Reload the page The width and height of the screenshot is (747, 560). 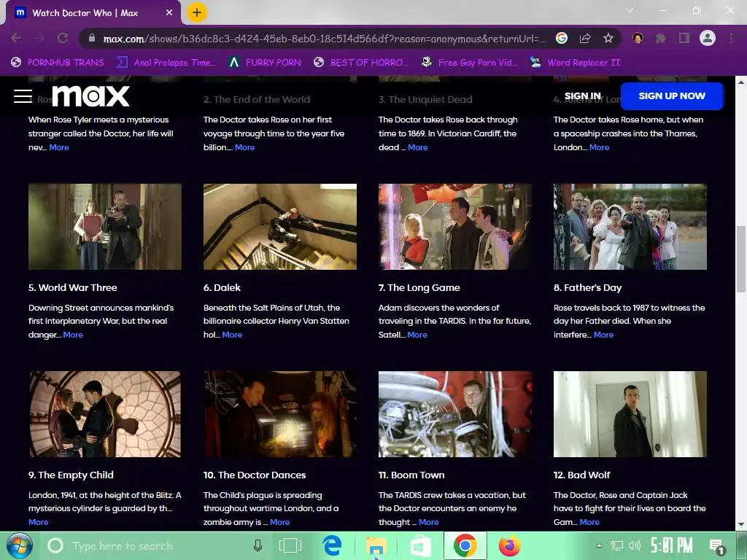point(63,38)
